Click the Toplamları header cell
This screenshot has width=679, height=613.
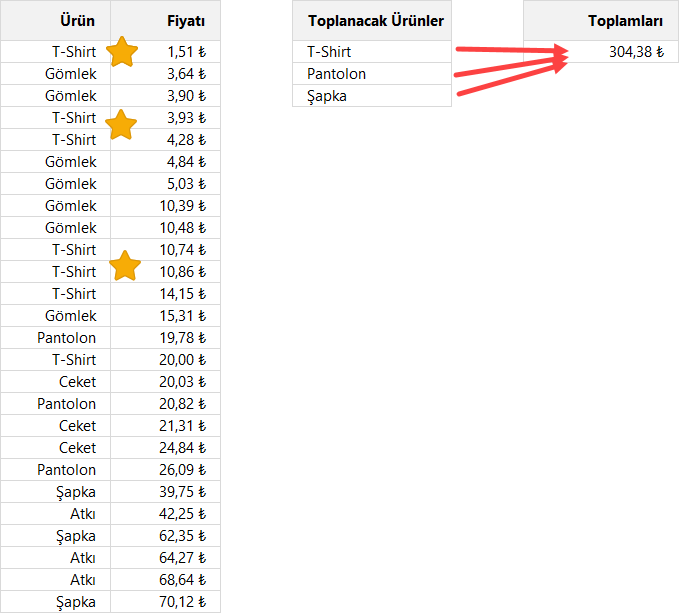point(601,20)
